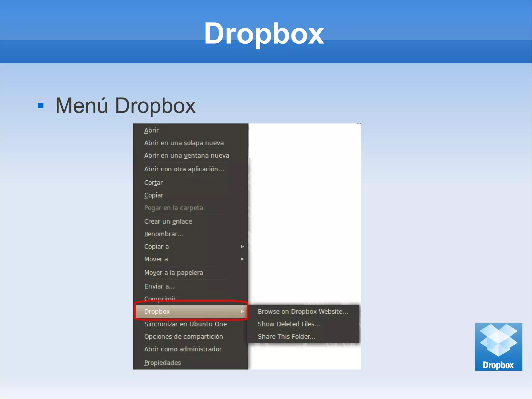Click the Dropbox logo icon
Screen dimensions: 532x399
tap(498, 347)
